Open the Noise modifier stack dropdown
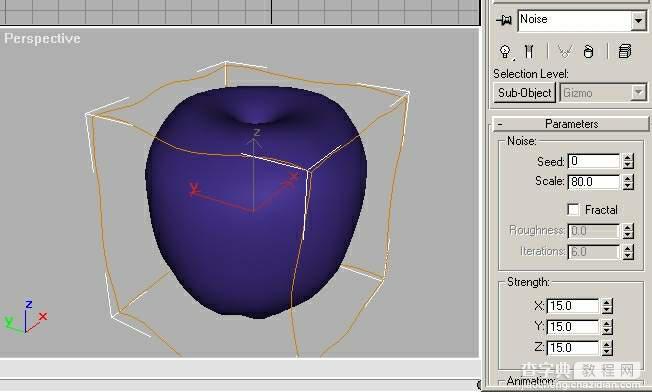 click(x=638, y=20)
